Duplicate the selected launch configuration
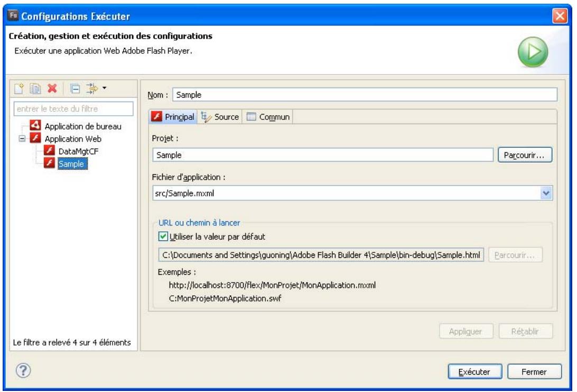The width and height of the screenshot is (577, 392). [x=33, y=89]
